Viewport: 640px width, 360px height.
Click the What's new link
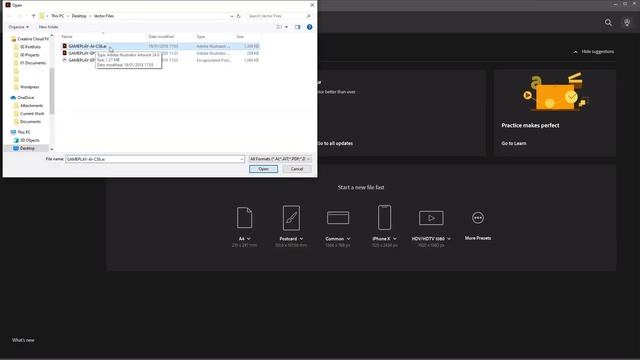[x=23, y=340]
